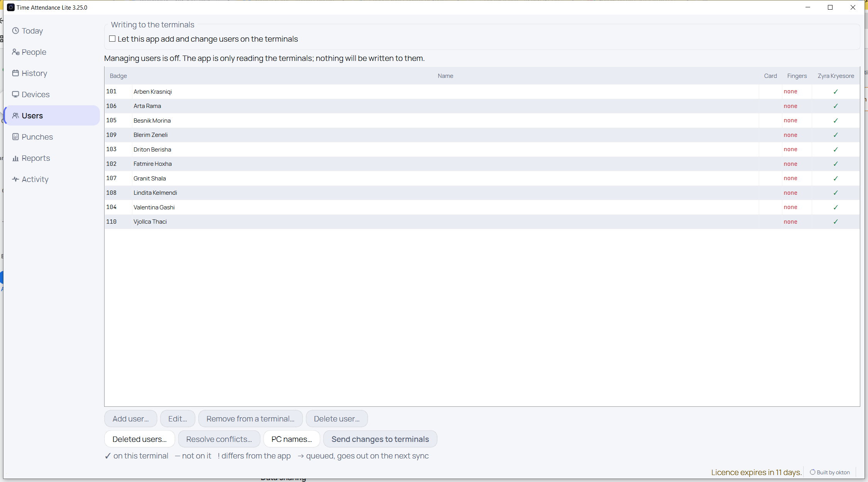Click the Licence expires in 11 days notice

tap(756, 472)
